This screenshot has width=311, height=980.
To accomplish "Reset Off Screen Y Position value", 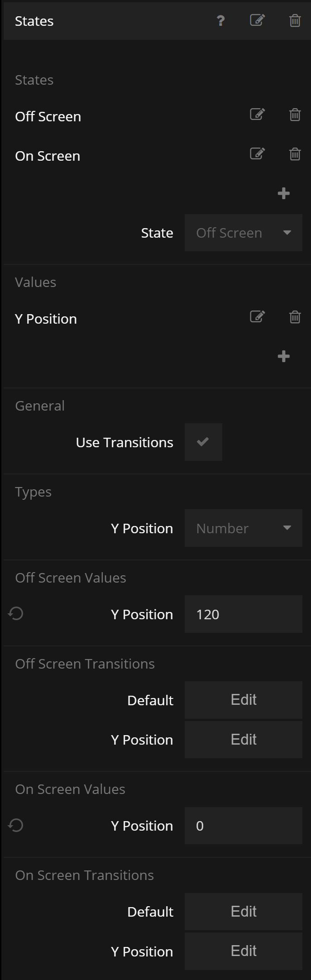I will [x=16, y=614].
